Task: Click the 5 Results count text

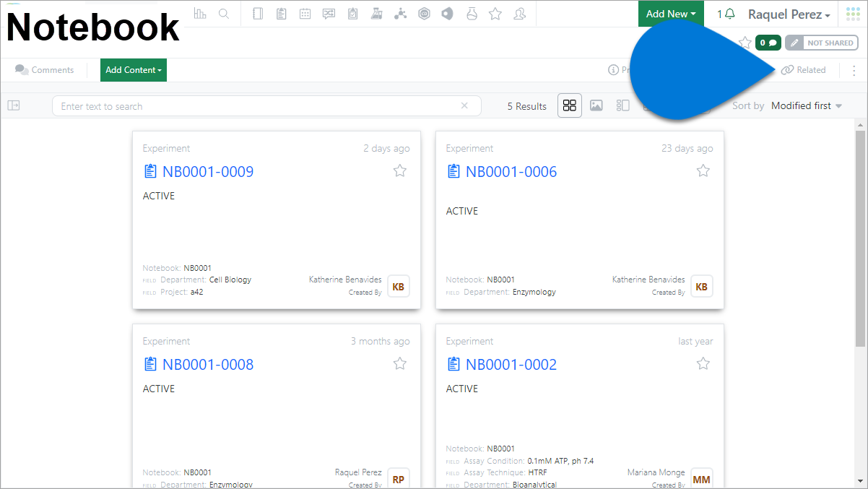Action: (527, 106)
